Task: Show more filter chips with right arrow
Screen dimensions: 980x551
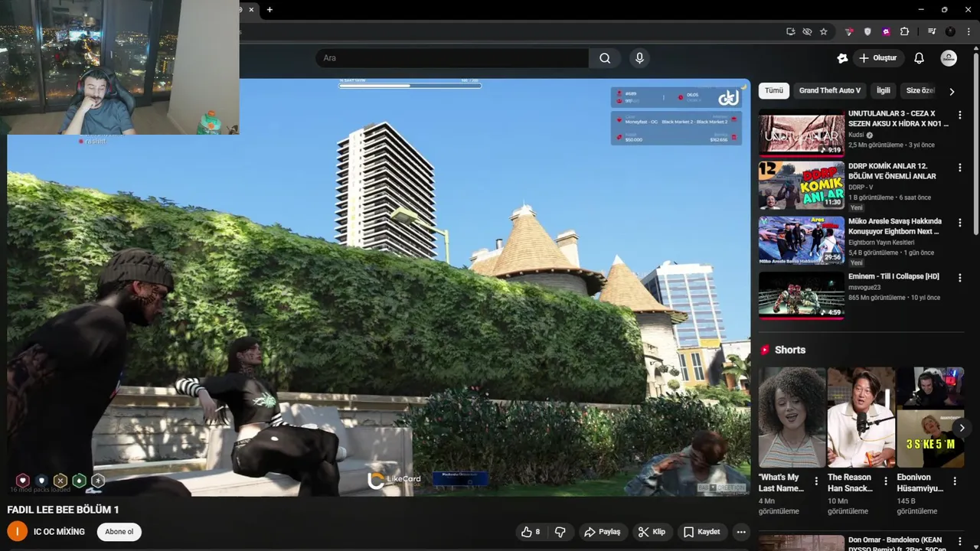Action: 952,91
